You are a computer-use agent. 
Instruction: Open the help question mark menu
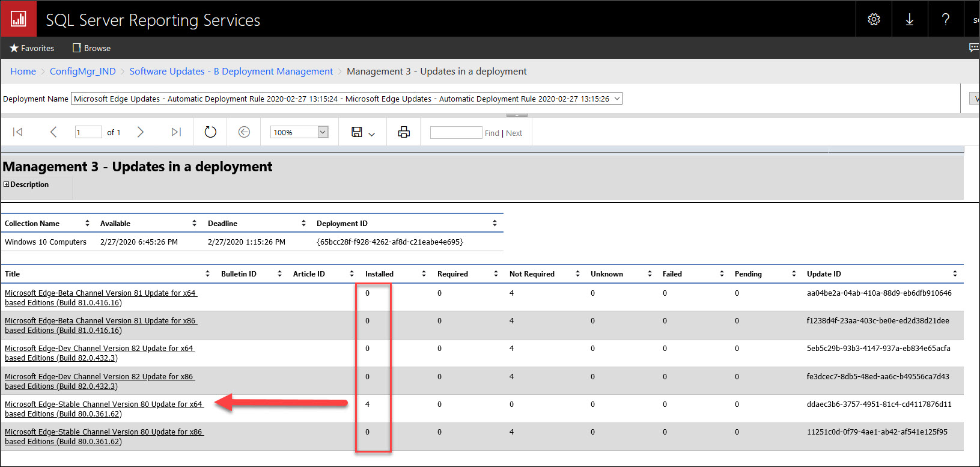point(946,19)
